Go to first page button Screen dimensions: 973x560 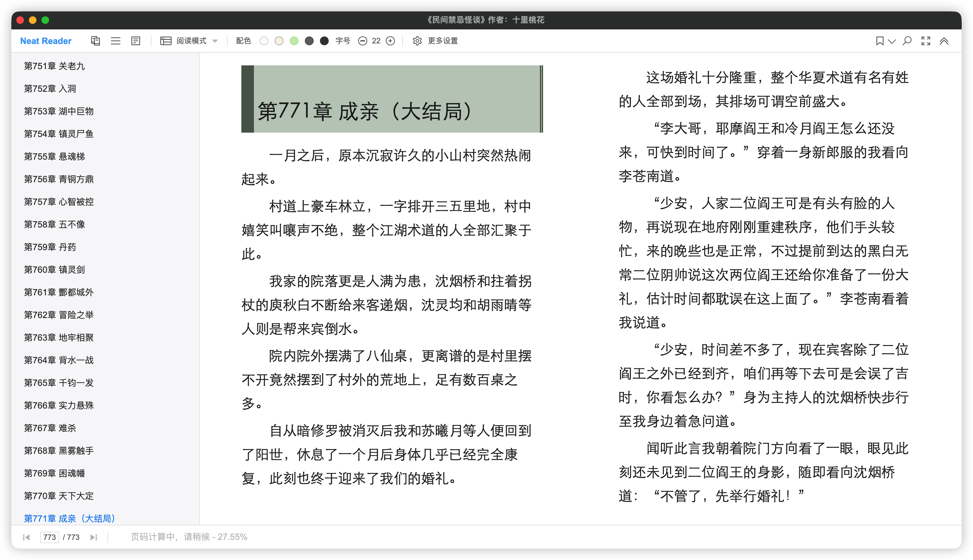[26, 537]
